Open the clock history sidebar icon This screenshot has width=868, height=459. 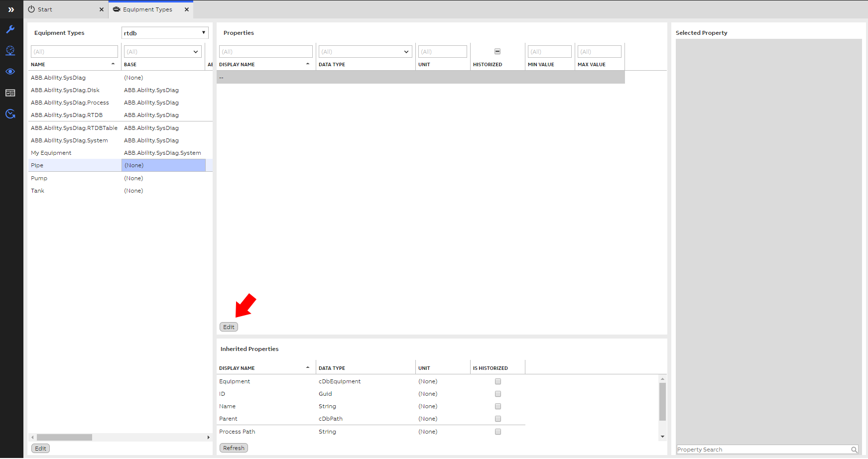(x=10, y=114)
